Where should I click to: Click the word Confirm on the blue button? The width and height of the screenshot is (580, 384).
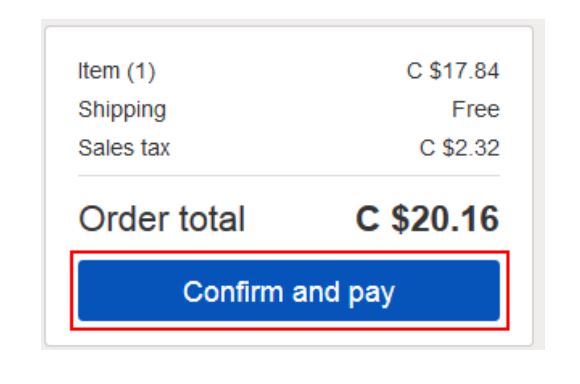pyautogui.click(x=233, y=292)
